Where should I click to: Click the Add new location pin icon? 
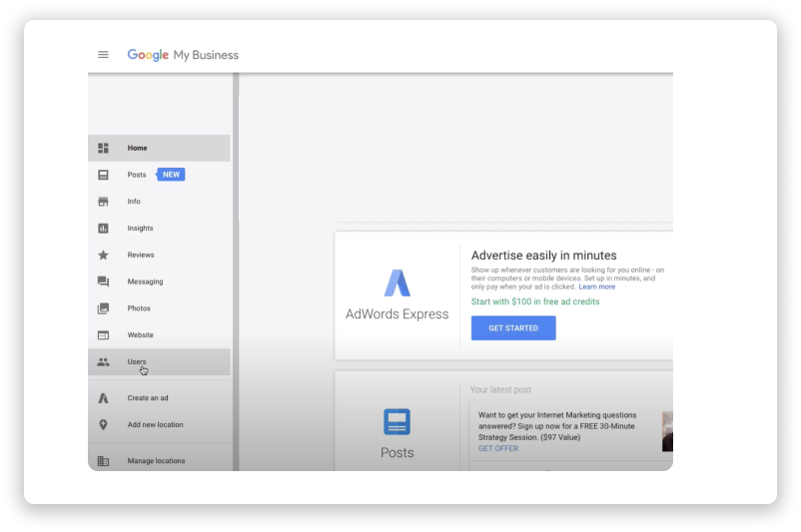point(103,425)
